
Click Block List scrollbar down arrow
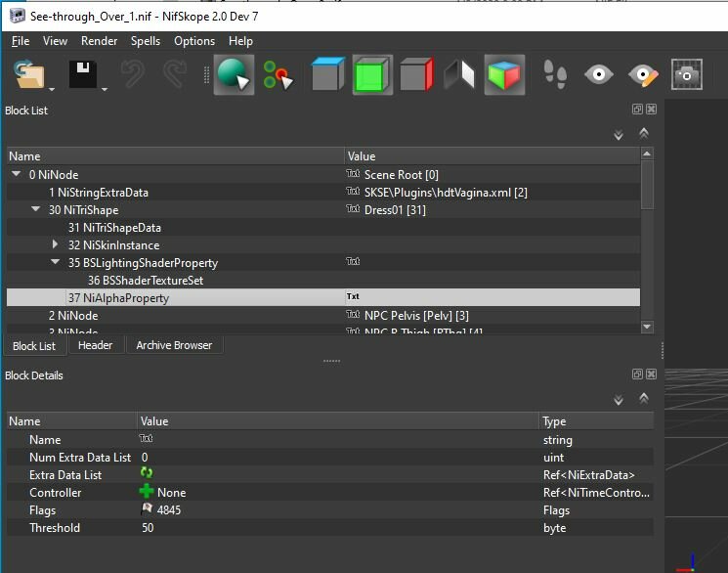click(647, 327)
